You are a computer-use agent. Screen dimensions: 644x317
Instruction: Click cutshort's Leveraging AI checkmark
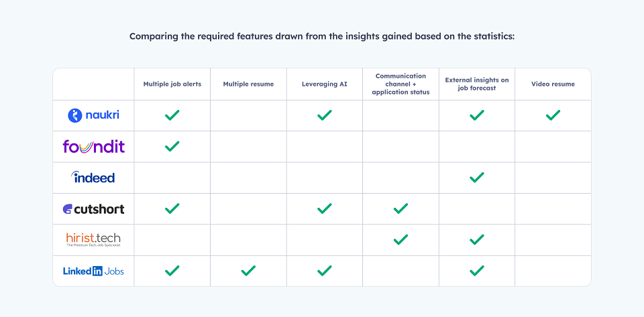(x=325, y=208)
